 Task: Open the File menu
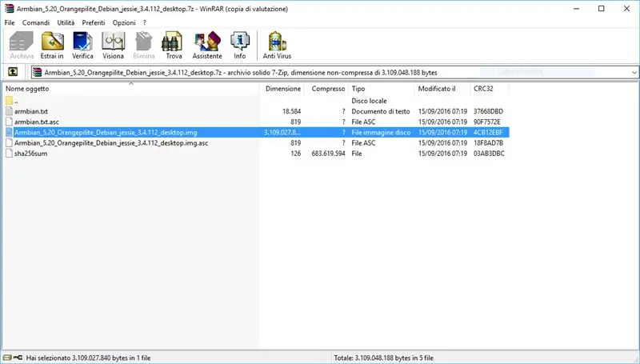tap(10, 23)
